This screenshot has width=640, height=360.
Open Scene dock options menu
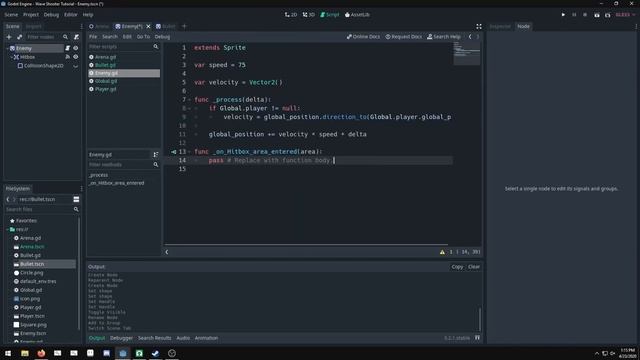[81, 27]
